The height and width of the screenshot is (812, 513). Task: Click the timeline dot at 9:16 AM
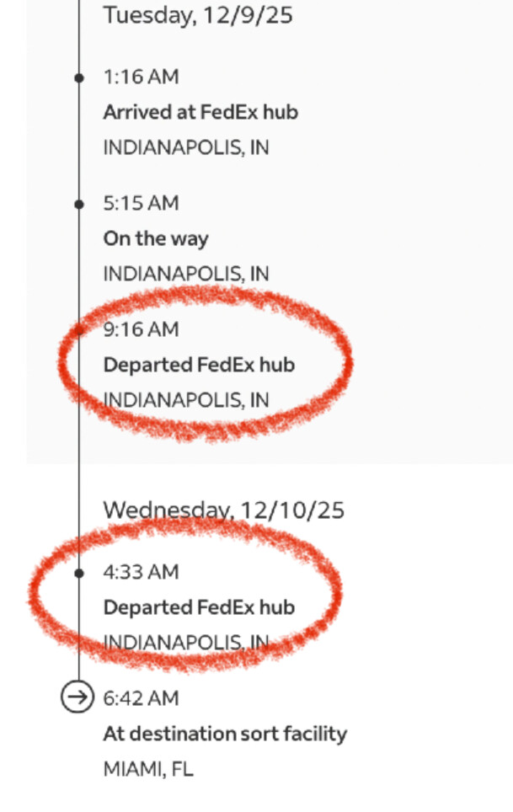[x=79, y=329]
